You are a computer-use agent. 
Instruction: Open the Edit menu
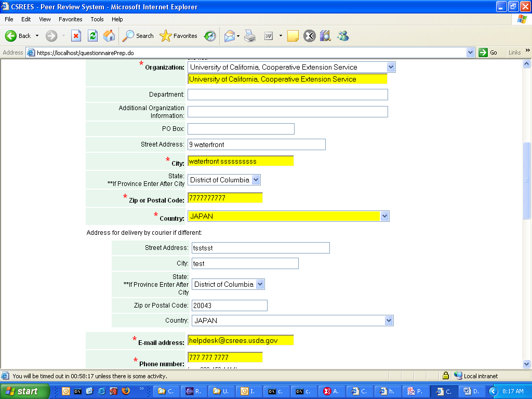point(26,19)
